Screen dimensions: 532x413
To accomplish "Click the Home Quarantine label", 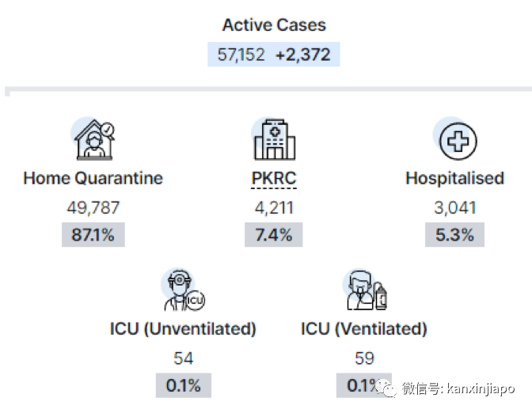I will point(93,178).
